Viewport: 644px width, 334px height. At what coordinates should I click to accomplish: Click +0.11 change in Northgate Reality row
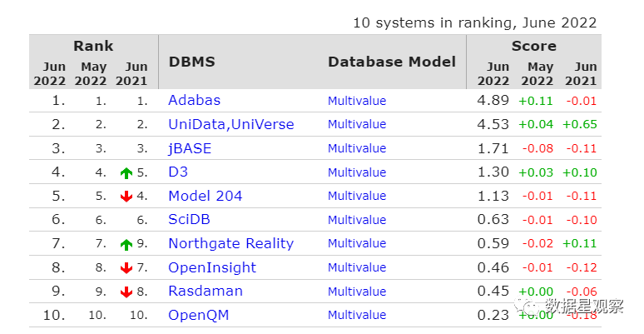(580, 244)
